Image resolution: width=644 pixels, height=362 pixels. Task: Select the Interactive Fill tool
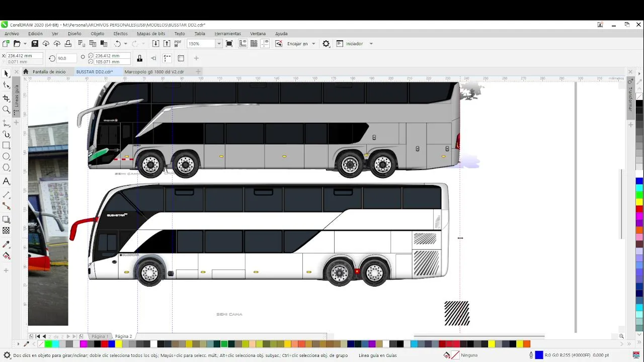pyautogui.click(x=6, y=256)
